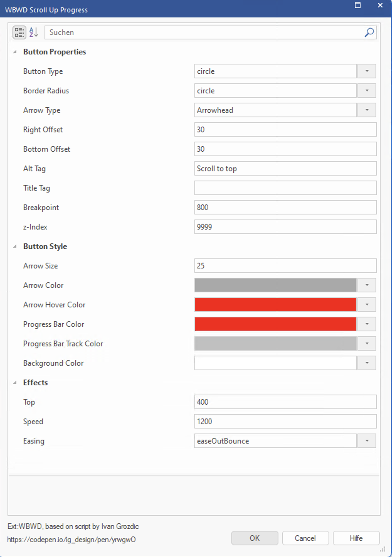Viewport: 392px width, 557px height.
Task: Sort properties alphabetically with A-Z icon
Action: pyautogui.click(x=34, y=32)
